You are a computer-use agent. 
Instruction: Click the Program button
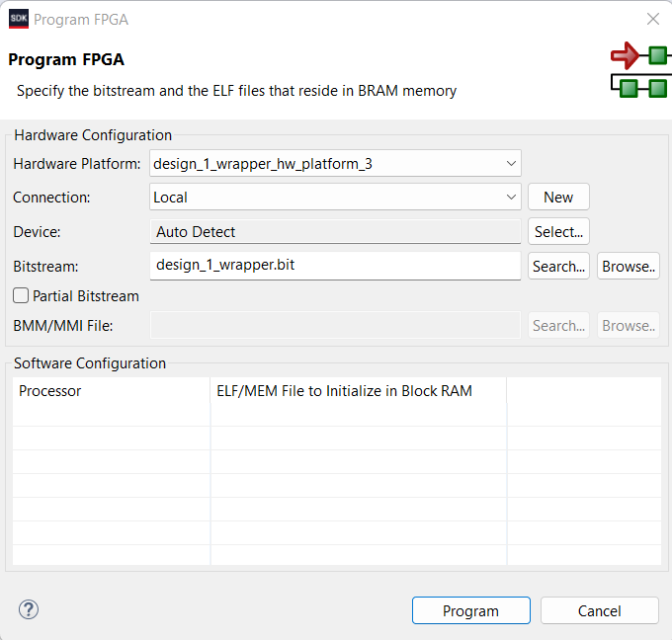point(470,610)
